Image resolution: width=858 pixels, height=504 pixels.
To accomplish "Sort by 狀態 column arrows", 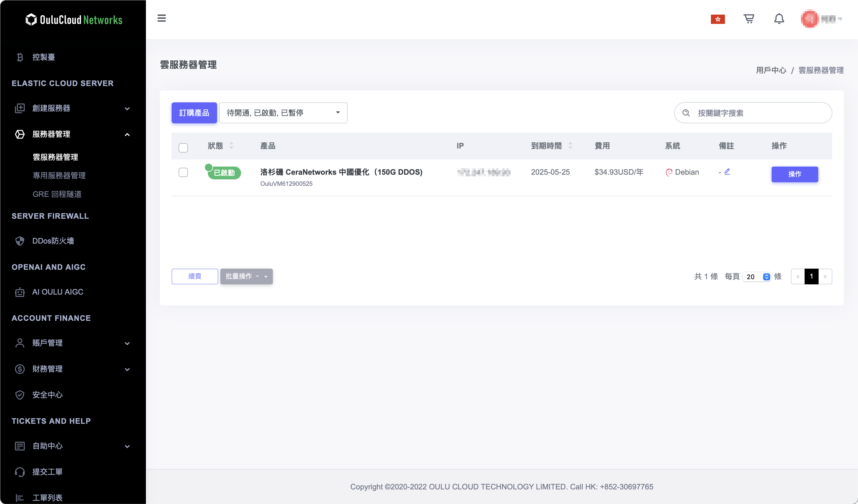I will (231, 146).
